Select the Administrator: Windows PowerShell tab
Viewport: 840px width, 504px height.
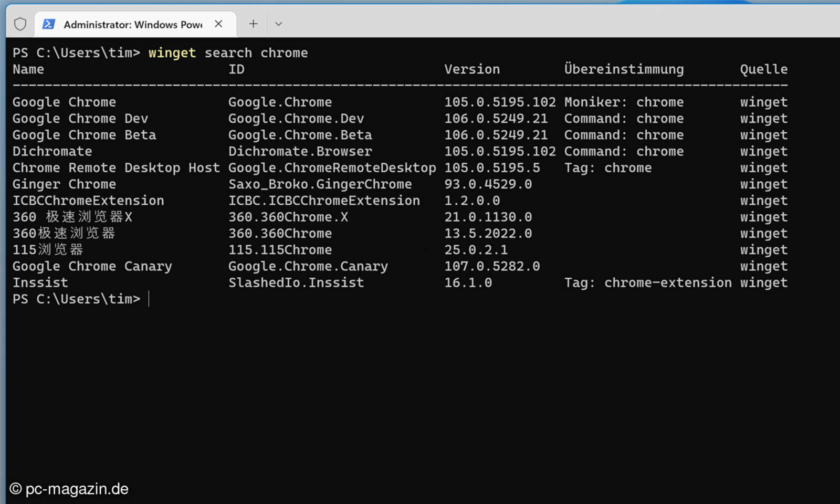tap(132, 25)
